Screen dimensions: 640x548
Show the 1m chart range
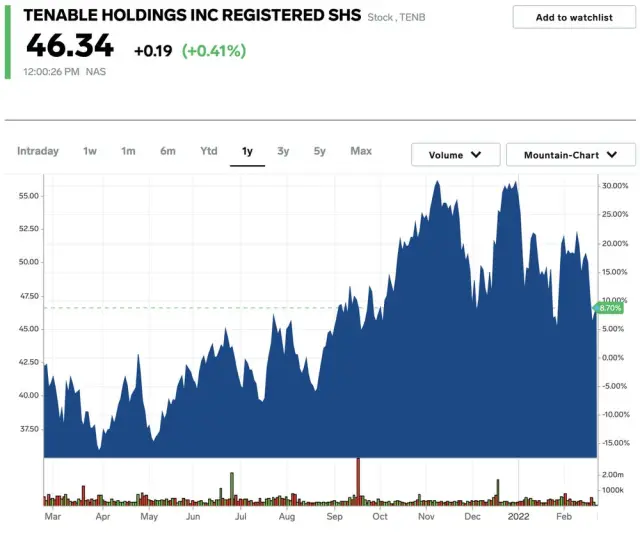[128, 151]
